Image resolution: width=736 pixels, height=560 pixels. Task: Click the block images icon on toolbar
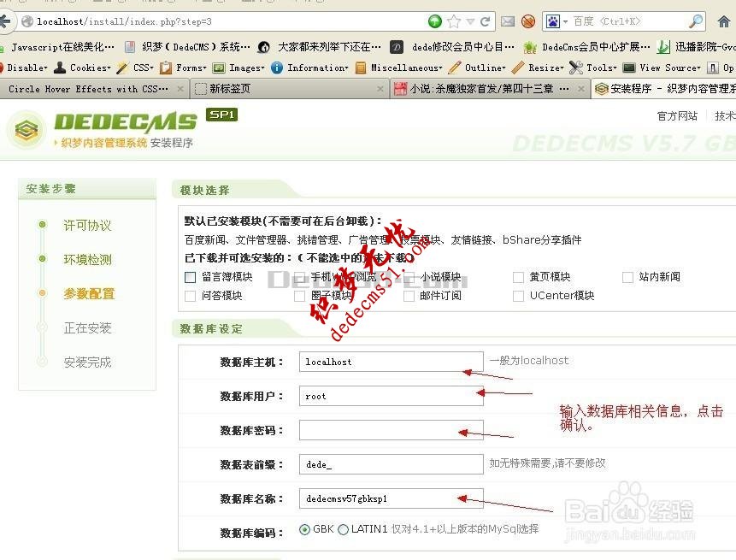click(x=529, y=19)
